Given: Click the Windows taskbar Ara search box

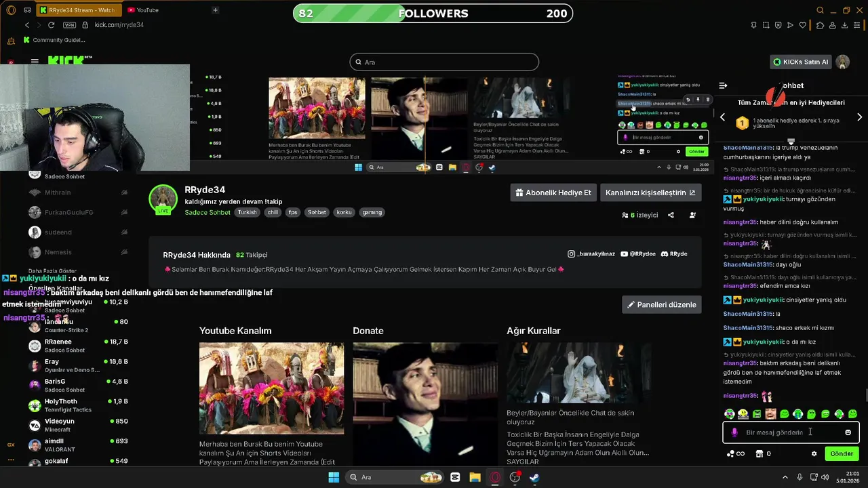Looking at the screenshot, I should pos(394,477).
